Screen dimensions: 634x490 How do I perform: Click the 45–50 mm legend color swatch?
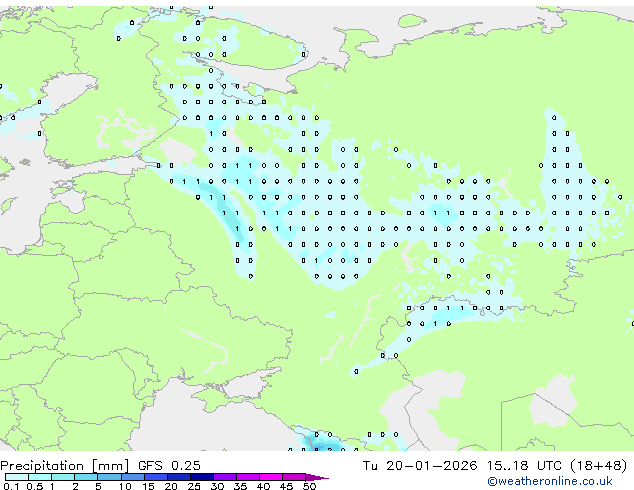pyautogui.click(x=294, y=477)
